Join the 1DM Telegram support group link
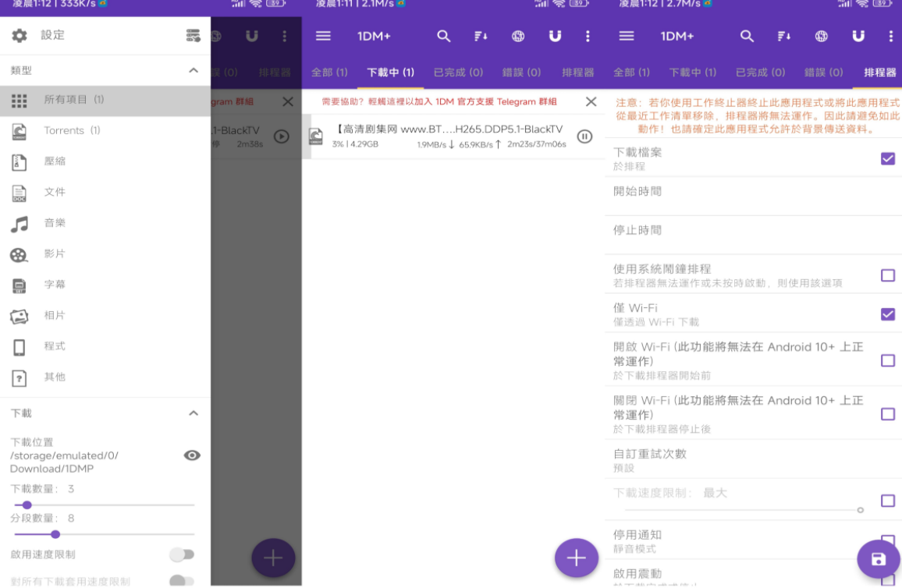The height and width of the screenshot is (588, 902). 437,101
